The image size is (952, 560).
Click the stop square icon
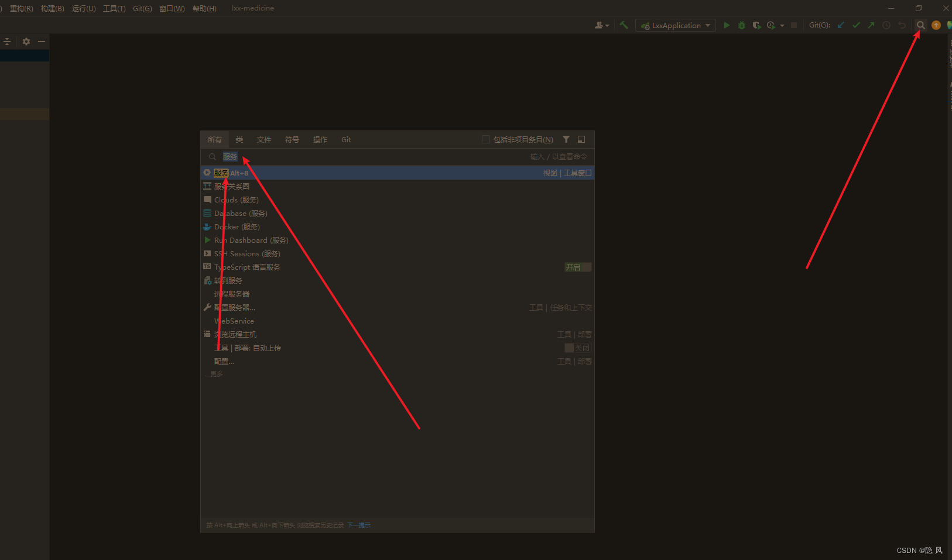tap(794, 25)
